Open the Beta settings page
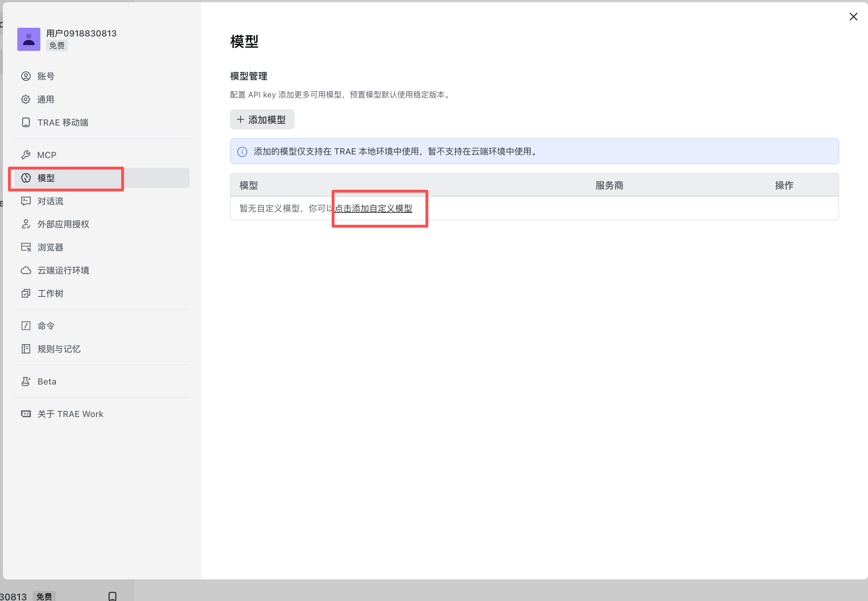868x601 pixels. [102, 381]
